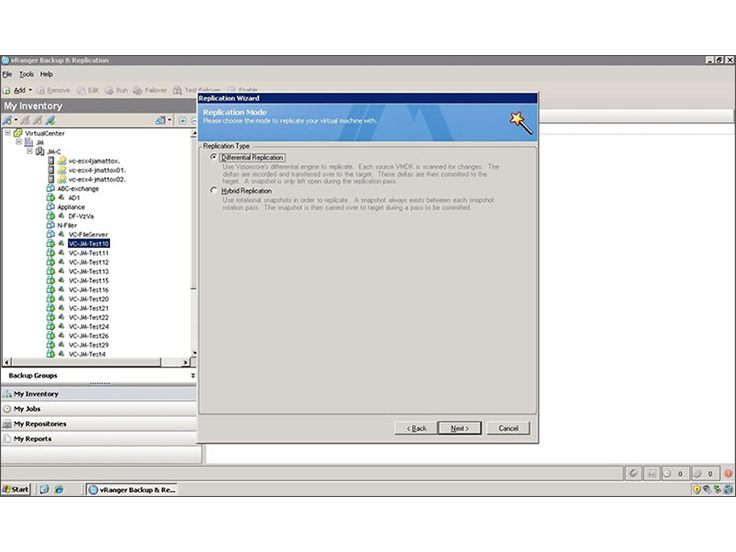The image size is (736, 552).
Task: Click the Test Failover toolbar icon
Action: (x=177, y=90)
